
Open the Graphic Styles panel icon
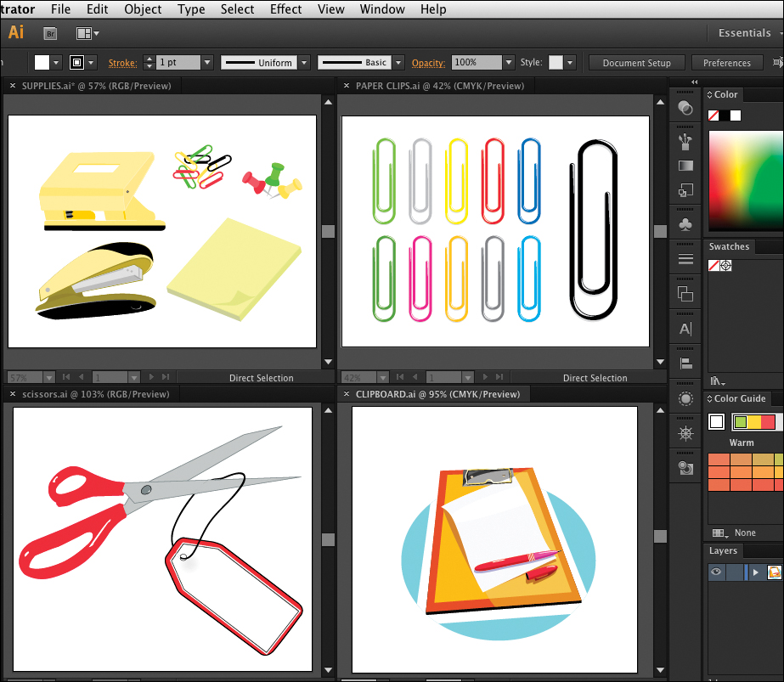coord(685,468)
